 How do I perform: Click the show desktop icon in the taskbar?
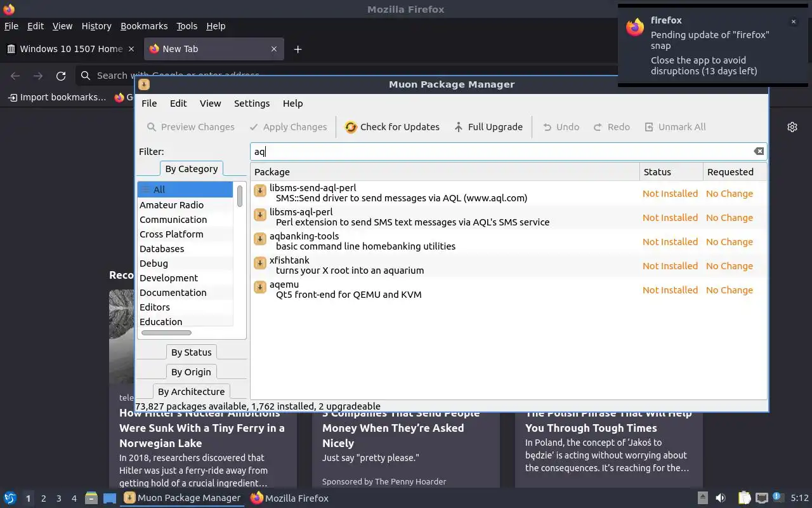110,498
